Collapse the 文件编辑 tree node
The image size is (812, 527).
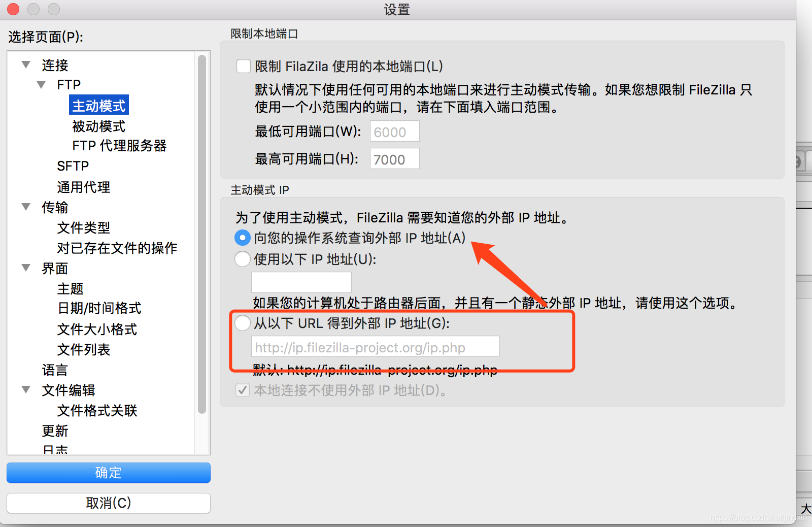point(26,389)
